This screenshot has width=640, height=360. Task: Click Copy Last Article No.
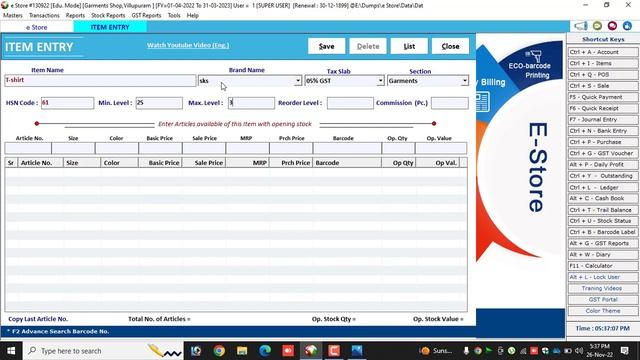coord(38,319)
